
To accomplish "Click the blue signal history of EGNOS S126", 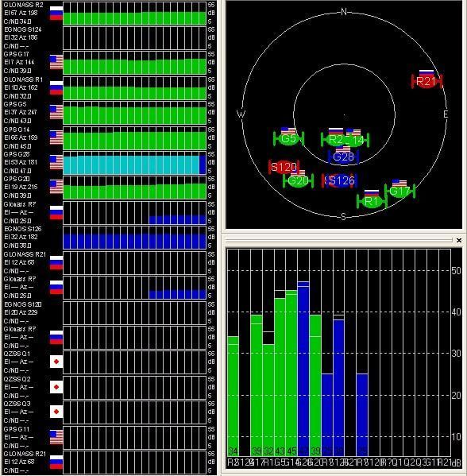I will [x=134, y=242].
